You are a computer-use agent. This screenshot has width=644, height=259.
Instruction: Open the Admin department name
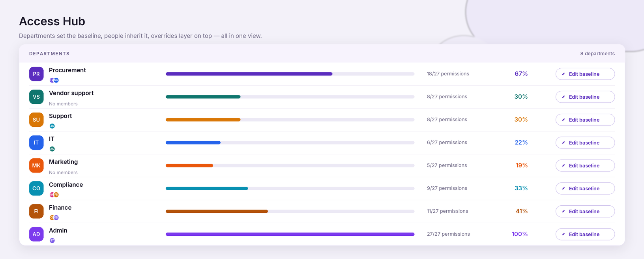pos(58,231)
